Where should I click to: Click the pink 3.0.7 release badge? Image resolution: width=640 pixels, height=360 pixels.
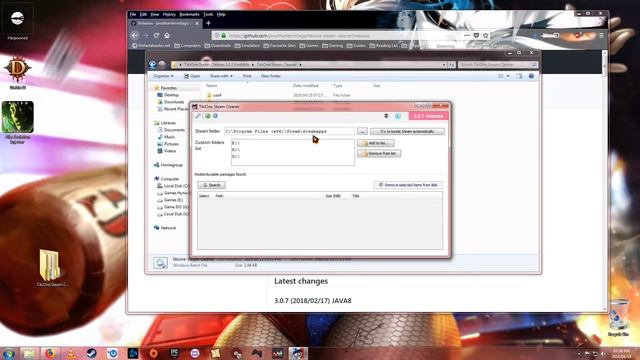click(x=428, y=116)
